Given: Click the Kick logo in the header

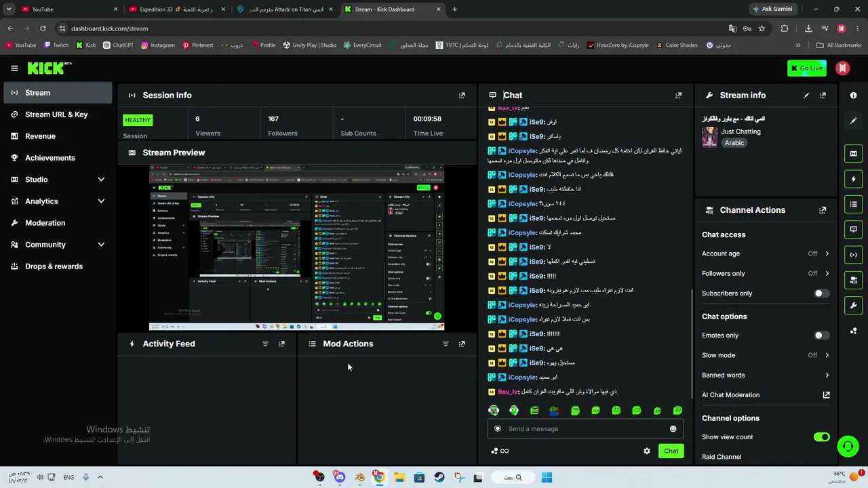Looking at the screenshot, I should 50,68.
